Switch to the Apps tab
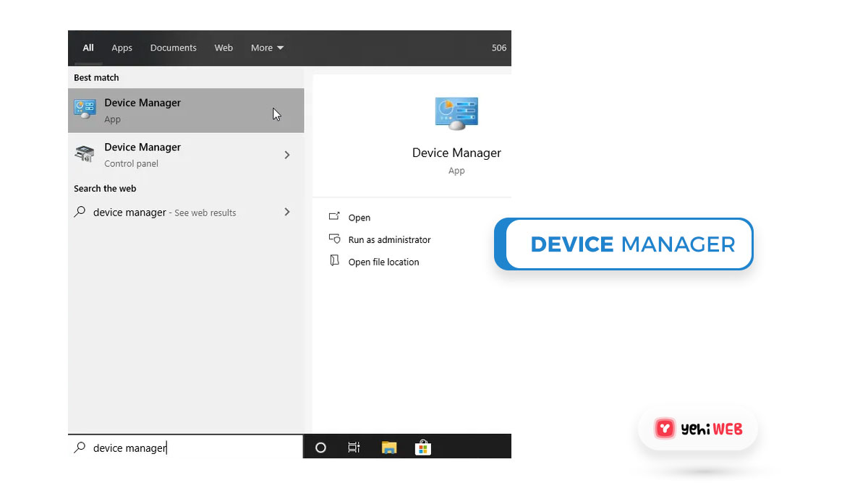Viewport: 868px width, 488px height. tap(122, 48)
